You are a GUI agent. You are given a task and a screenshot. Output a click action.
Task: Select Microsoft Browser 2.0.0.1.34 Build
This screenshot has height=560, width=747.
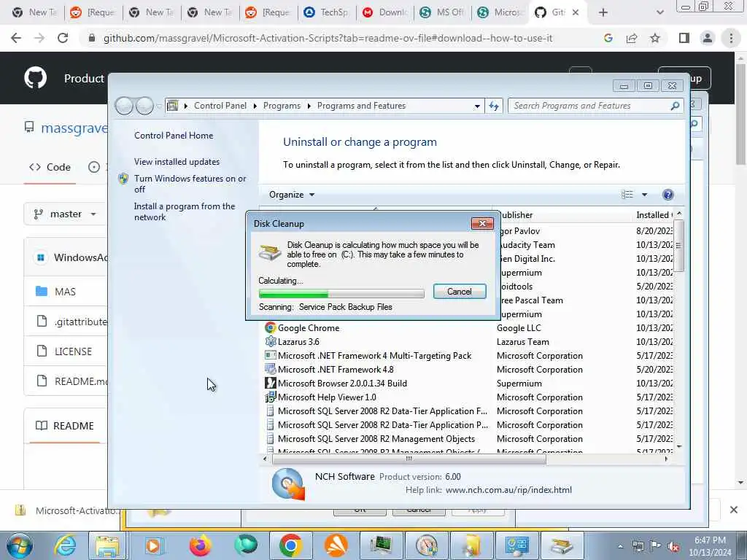pos(342,383)
